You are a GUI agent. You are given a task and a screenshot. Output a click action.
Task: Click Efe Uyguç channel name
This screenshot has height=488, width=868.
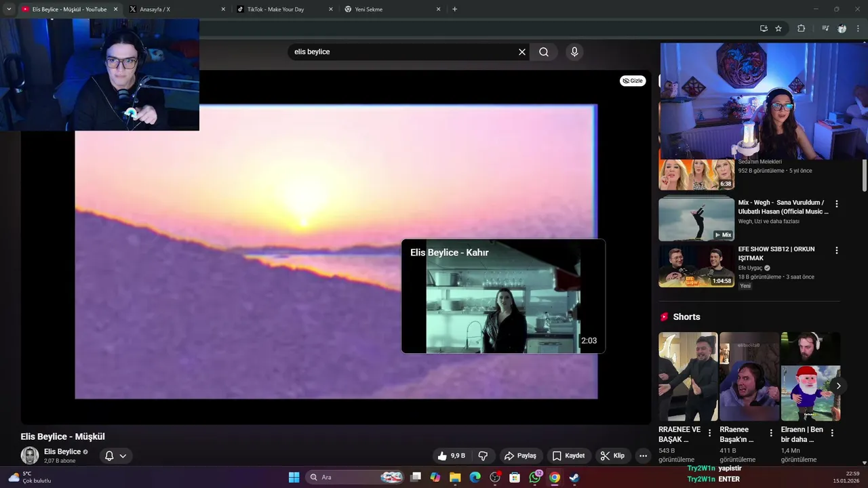pyautogui.click(x=750, y=268)
